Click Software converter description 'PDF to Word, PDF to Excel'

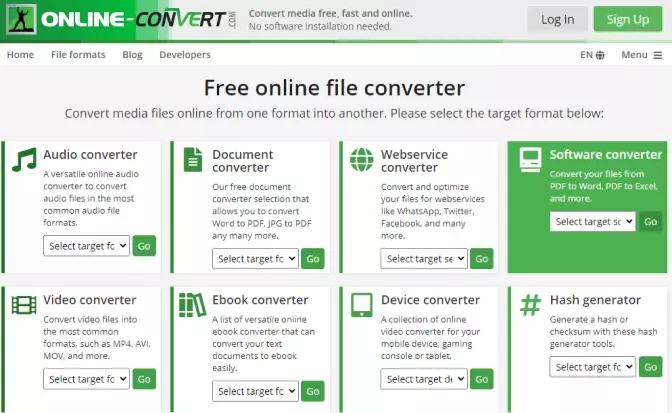click(x=604, y=186)
